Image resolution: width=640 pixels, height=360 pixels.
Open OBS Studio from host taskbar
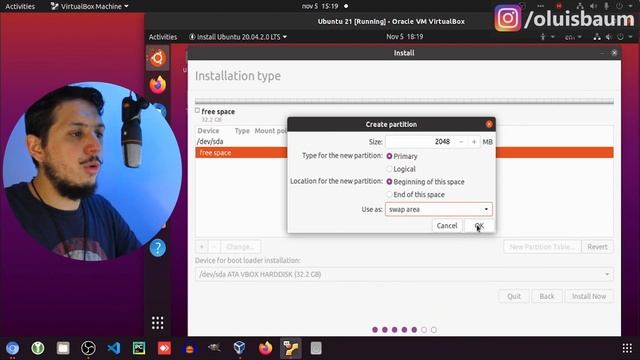point(88,348)
